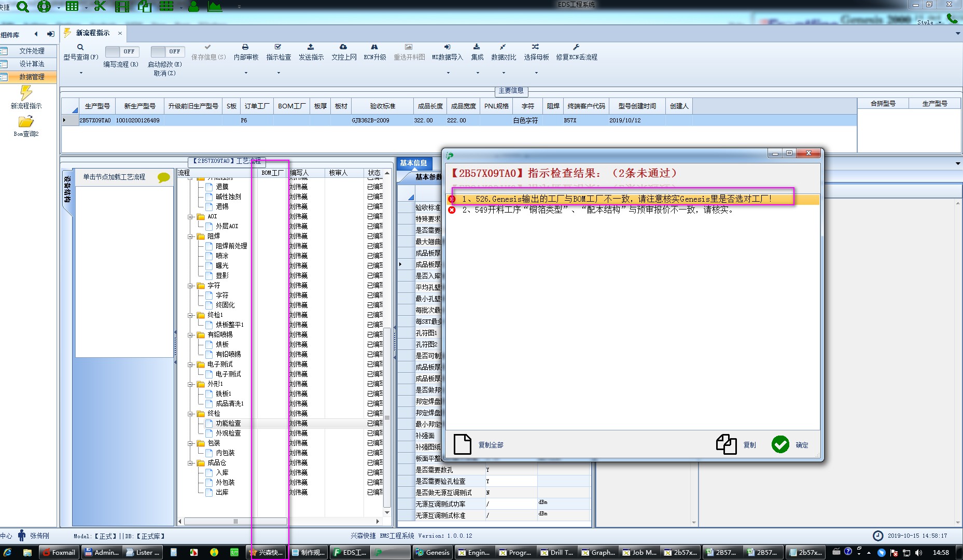Click the 数据对比 compare icon
963x560 pixels.
503,47
